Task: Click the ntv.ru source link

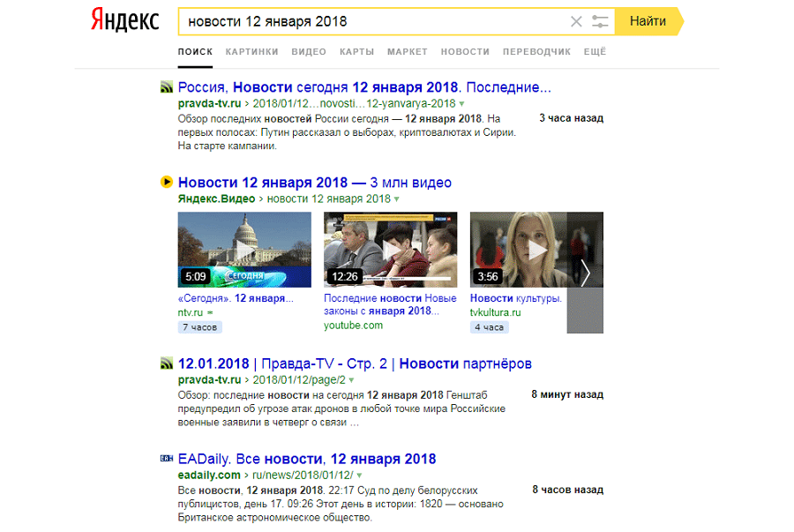Action: [190, 312]
